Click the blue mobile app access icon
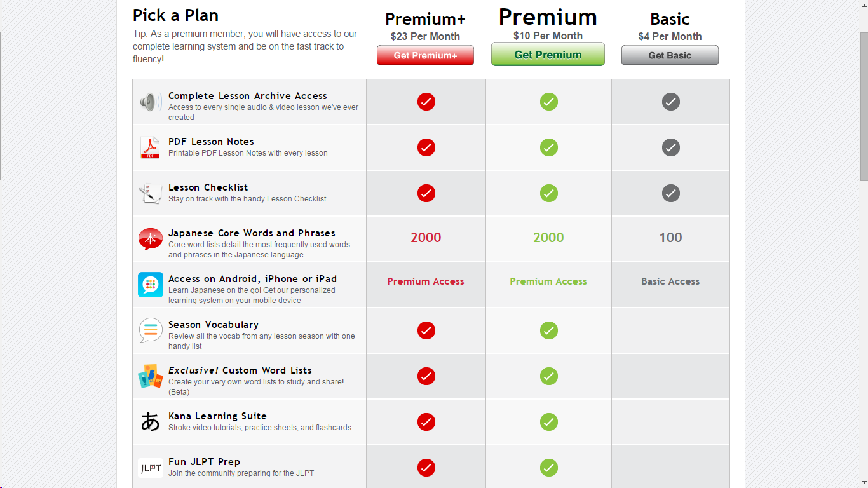868x488 pixels. [x=151, y=285]
